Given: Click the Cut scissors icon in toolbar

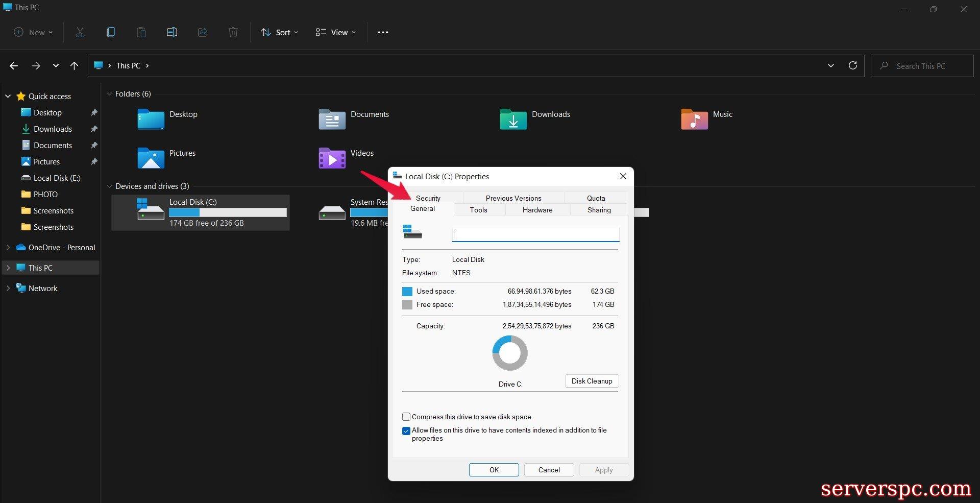Looking at the screenshot, I should (x=80, y=32).
